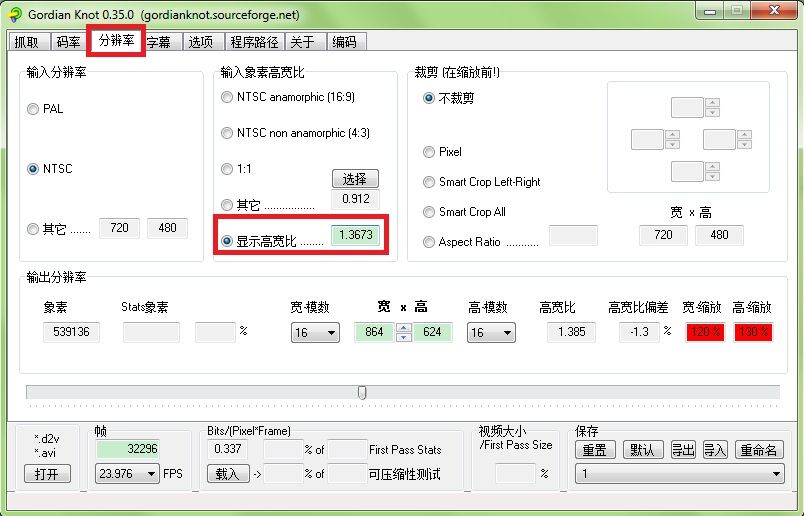
Task: Click the 重命名 button
Action: [x=759, y=450]
